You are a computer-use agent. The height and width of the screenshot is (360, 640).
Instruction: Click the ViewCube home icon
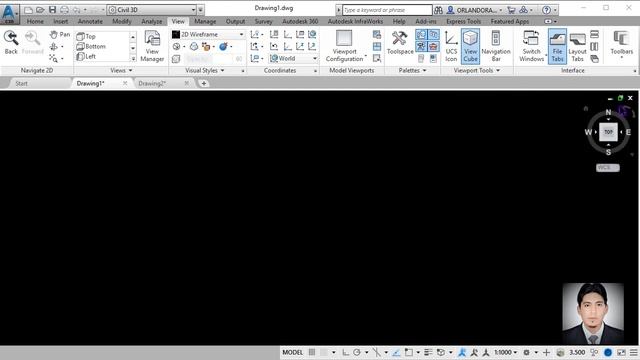pyautogui.click(x=586, y=108)
